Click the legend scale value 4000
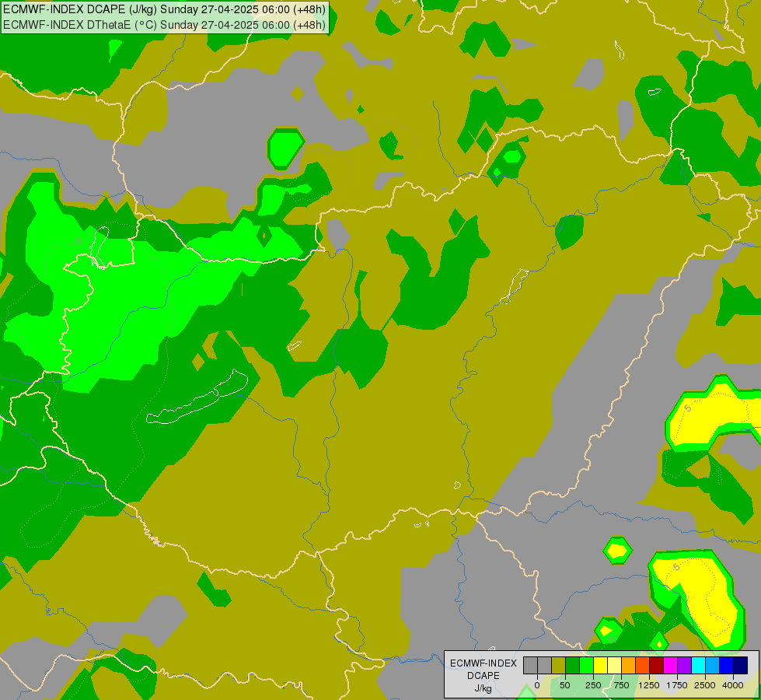The width and height of the screenshot is (761, 700). 733,685
